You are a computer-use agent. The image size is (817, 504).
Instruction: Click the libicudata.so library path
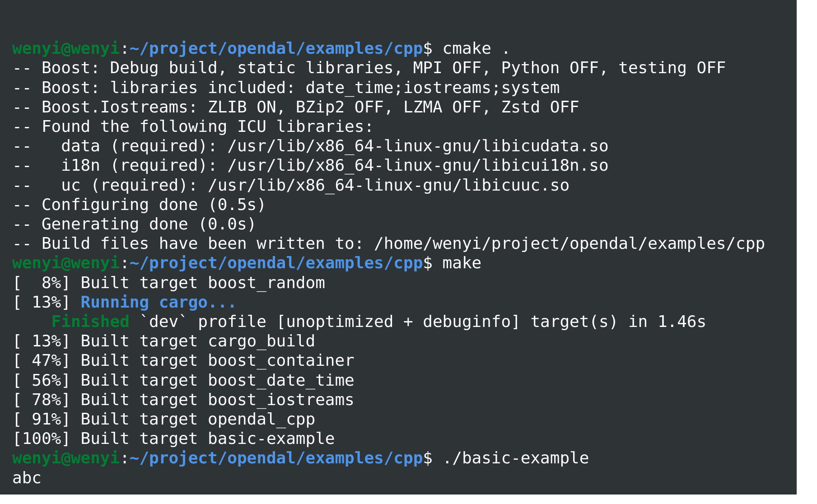pos(418,146)
